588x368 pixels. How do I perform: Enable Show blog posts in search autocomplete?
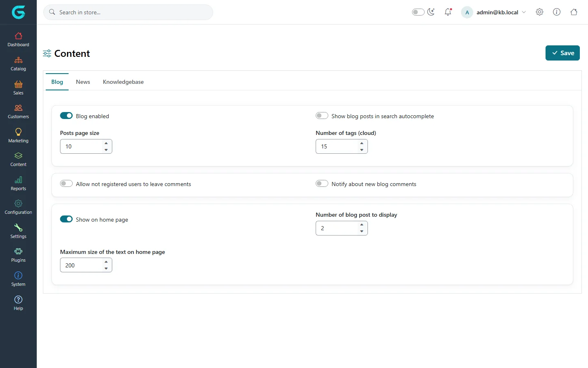pyautogui.click(x=322, y=116)
